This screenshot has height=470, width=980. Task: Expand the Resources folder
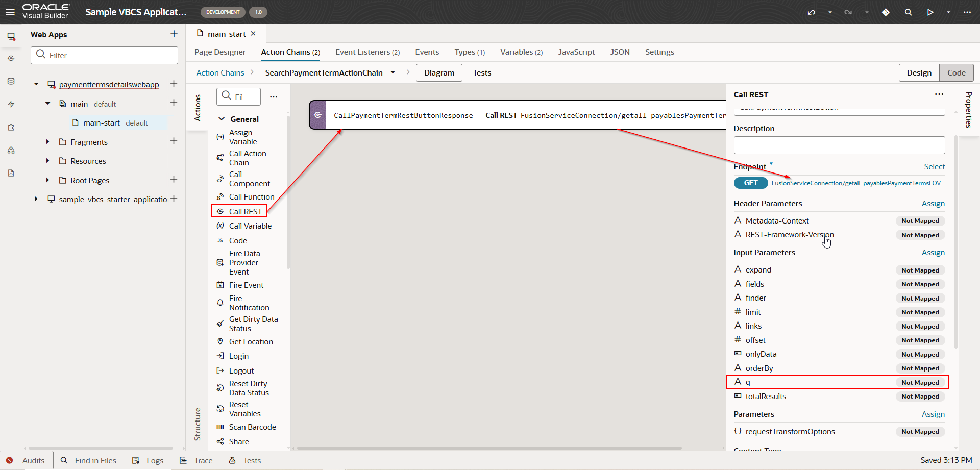[x=47, y=161]
